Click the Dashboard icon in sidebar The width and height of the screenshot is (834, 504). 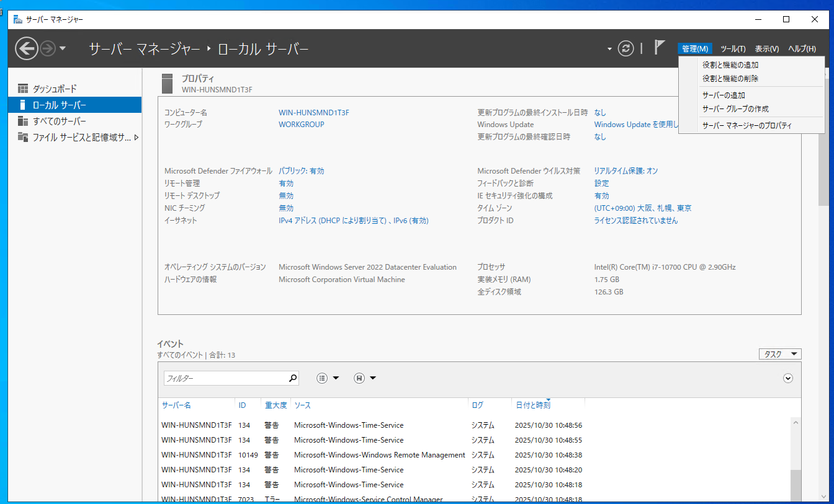click(x=23, y=89)
